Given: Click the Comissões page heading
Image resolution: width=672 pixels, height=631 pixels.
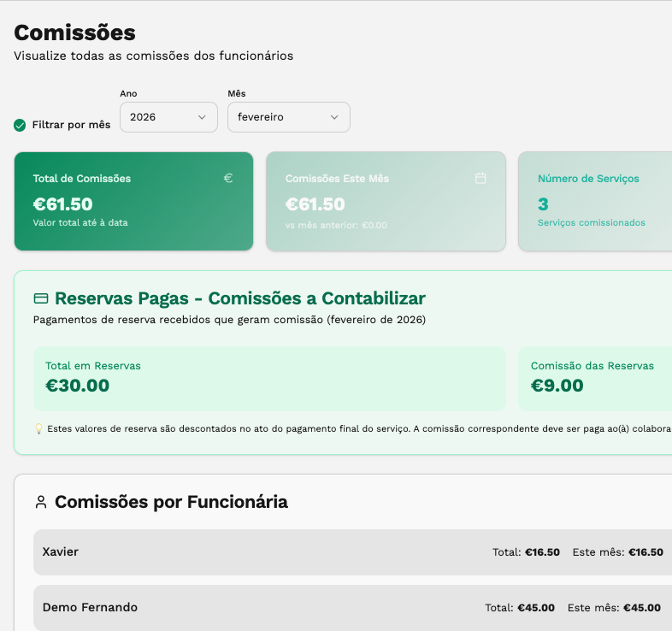Looking at the screenshot, I should click(x=75, y=32).
